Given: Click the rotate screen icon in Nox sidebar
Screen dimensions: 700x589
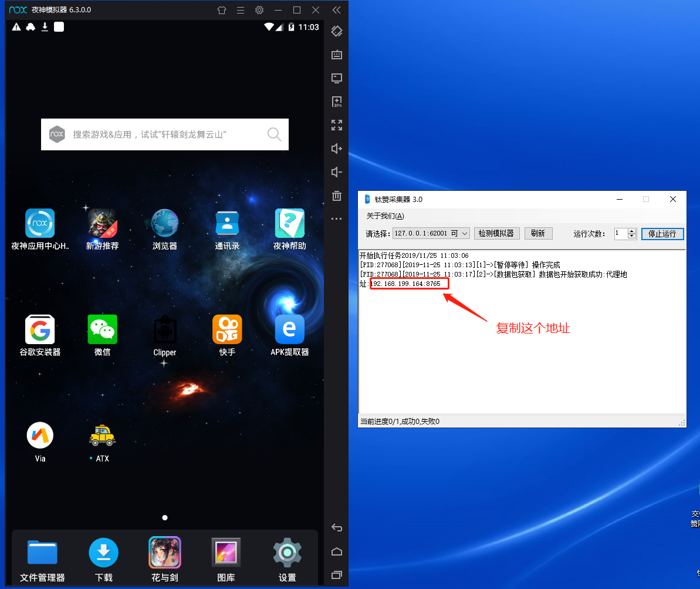Looking at the screenshot, I should pos(337,31).
